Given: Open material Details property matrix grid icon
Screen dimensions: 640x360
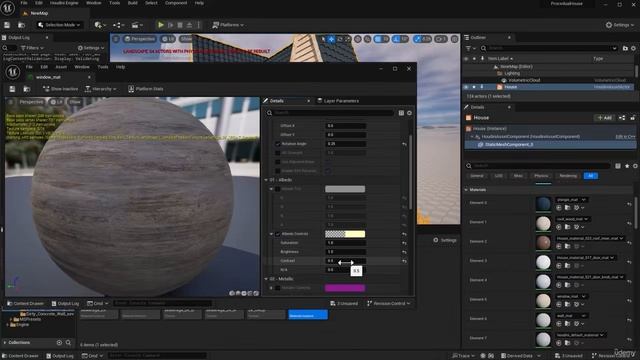Looking at the screenshot, I should tap(401, 113).
